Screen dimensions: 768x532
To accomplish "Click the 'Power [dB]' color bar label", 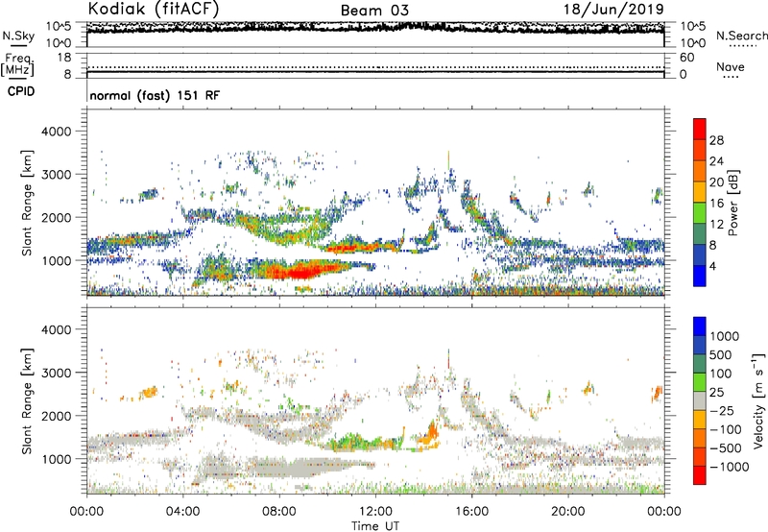I will pyautogui.click(x=733, y=203).
